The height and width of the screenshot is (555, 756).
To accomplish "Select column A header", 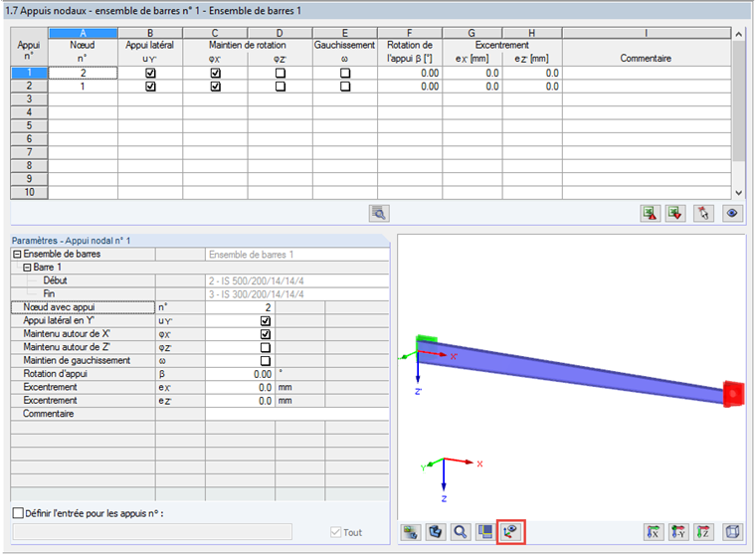I will click(83, 33).
